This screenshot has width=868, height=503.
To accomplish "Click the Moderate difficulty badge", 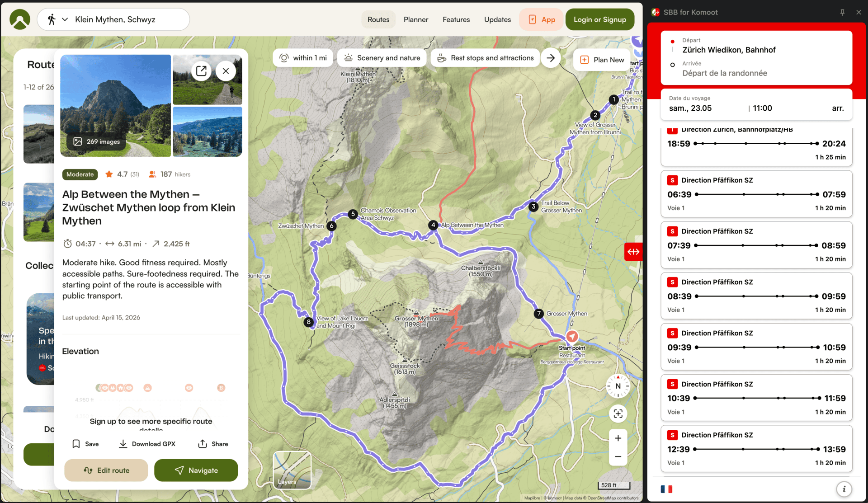I will (x=80, y=174).
